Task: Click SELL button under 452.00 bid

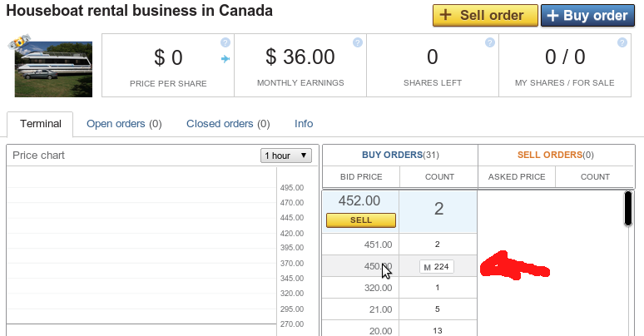Action: tap(361, 220)
